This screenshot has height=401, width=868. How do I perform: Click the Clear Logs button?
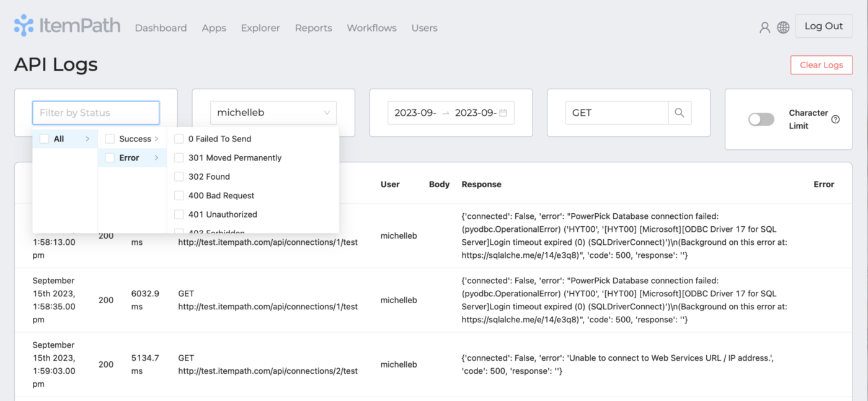pos(821,64)
